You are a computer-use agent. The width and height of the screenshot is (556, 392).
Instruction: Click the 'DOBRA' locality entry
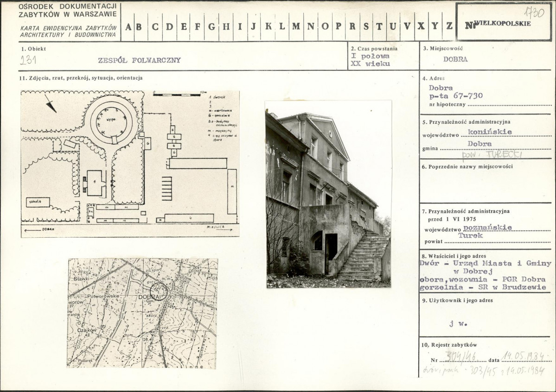[455, 59]
